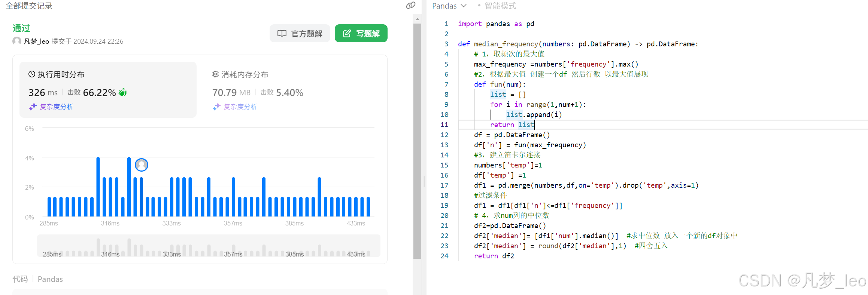The width and height of the screenshot is (868, 295).
Task: Click submission date 2024.09.24 22:26
Action: (98, 41)
